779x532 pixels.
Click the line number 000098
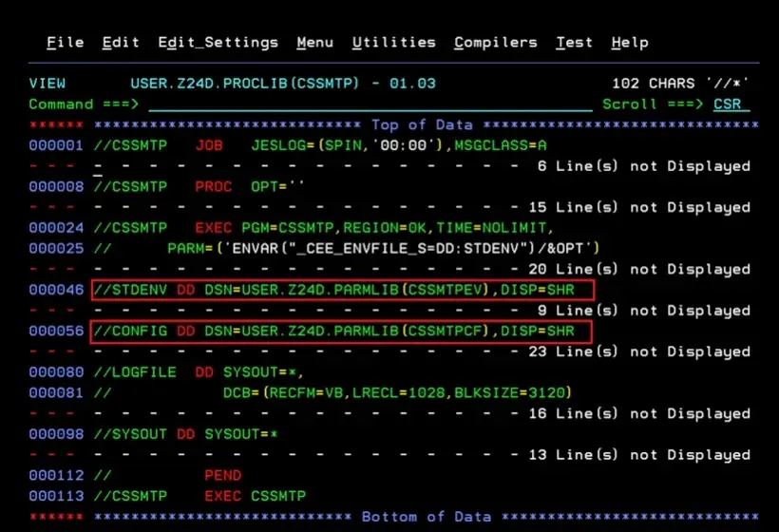[56, 434]
